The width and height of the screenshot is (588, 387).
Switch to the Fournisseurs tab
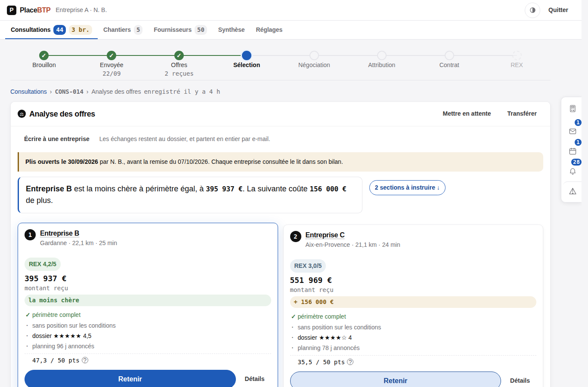(x=180, y=30)
